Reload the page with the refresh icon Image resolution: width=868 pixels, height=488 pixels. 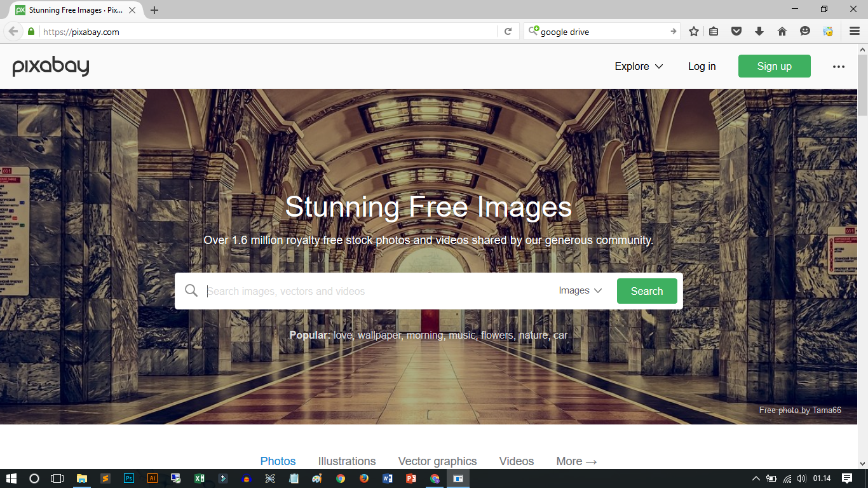point(508,31)
